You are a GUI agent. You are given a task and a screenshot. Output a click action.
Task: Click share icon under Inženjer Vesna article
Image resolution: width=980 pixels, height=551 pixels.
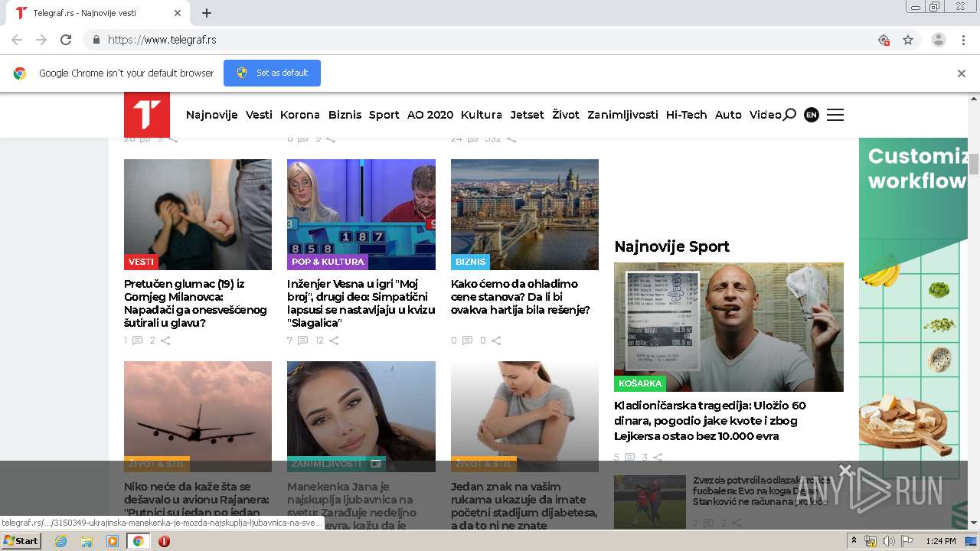(334, 341)
